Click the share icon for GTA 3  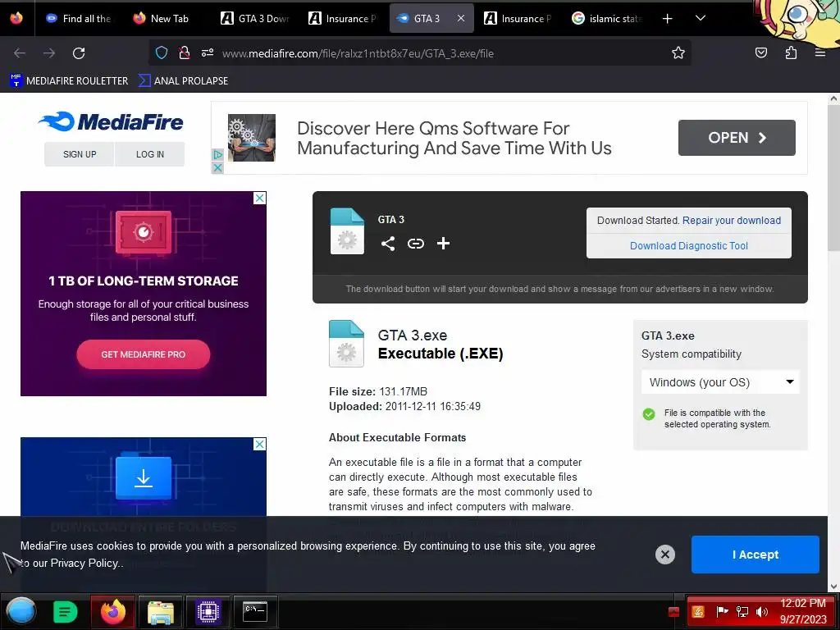click(388, 244)
